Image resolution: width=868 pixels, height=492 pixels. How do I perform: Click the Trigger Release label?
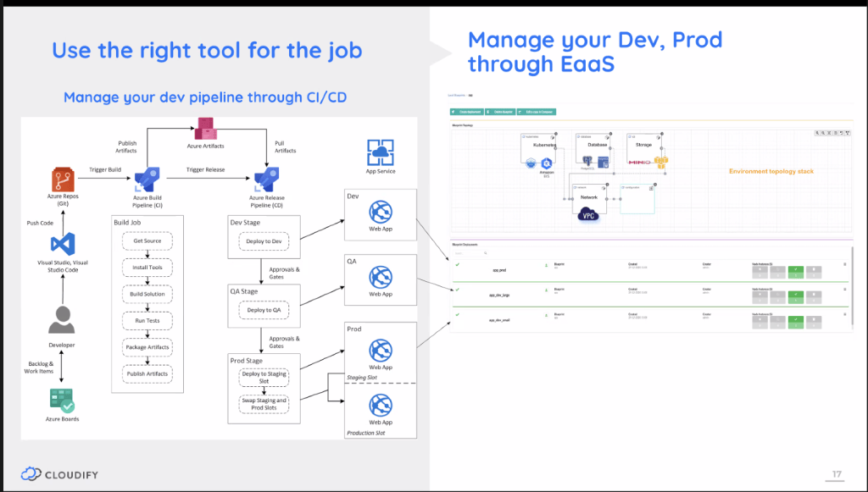pos(205,169)
